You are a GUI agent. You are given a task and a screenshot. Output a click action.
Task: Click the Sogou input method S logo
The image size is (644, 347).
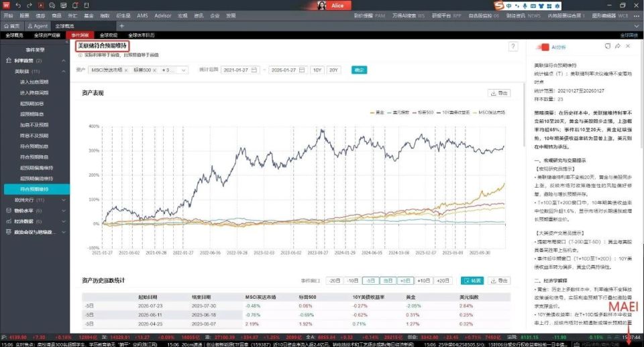[x=498, y=5]
